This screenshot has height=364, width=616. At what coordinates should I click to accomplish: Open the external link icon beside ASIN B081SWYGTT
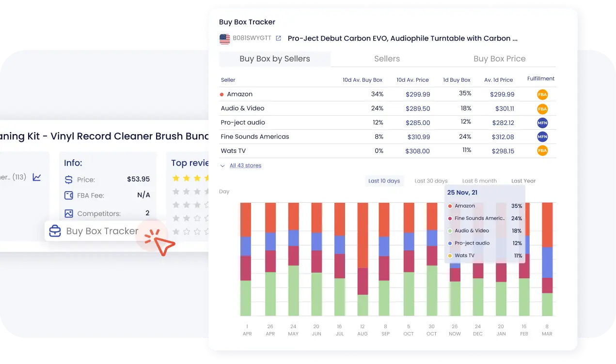tap(278, 38)
